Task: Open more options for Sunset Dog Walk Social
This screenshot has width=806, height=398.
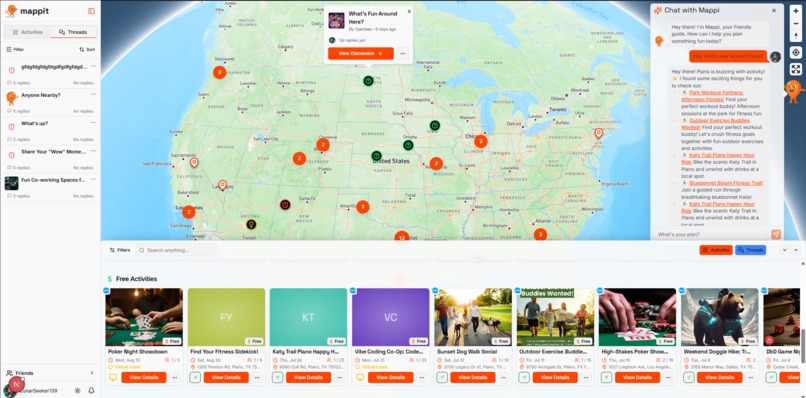Action: (x=504, y=377)
